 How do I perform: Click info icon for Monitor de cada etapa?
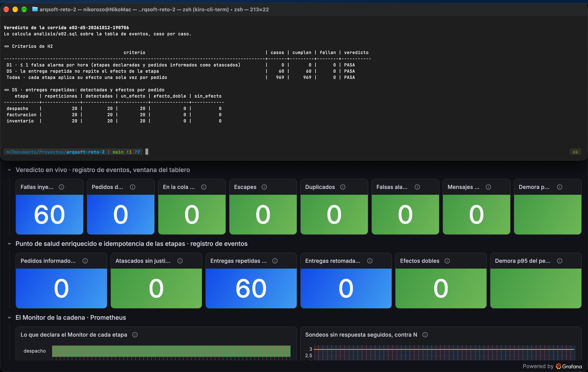tap(135, 335)
